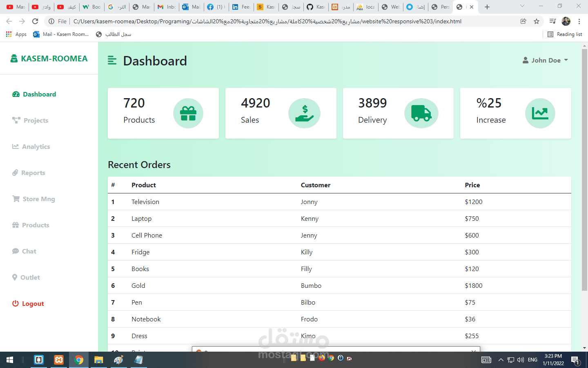Click the Logout button
Screen dimensions: 588x368
point(28,303)
